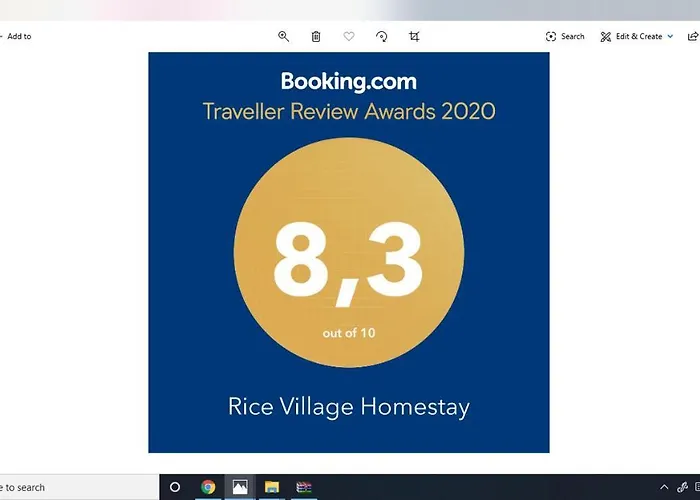Screen dimensions: 700x500
Task: Click the Traveller Review Awards 2020 heading
Action: [349, 111]
